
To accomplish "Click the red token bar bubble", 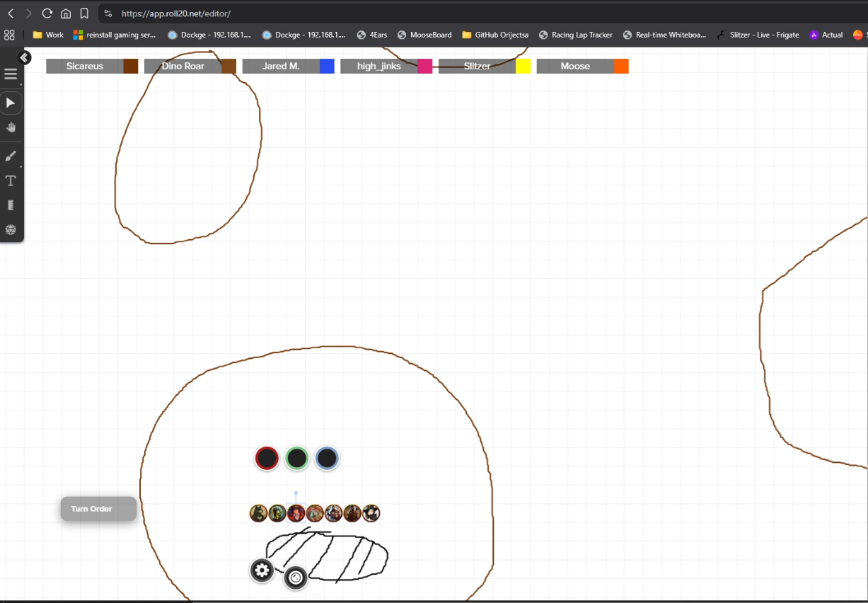I will click(267, 459).
